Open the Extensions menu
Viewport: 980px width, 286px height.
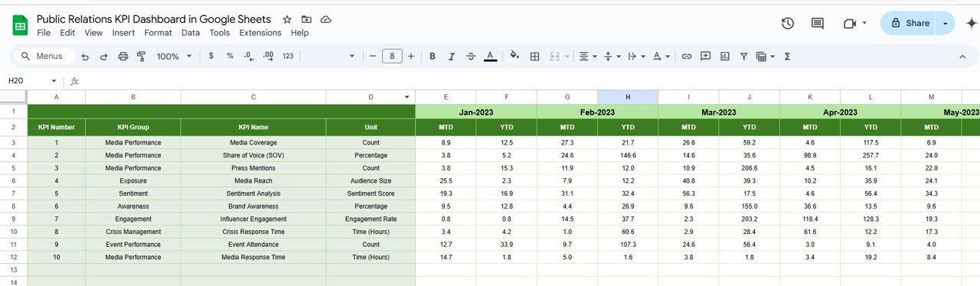click(260, 33)
